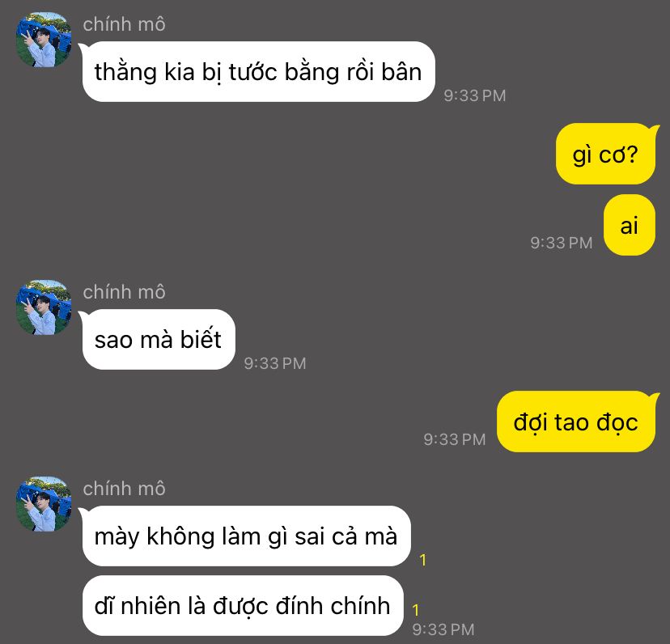Click 'chính mô' name above 'sao mà biết'
The width and height of the screenshot is (670, 644).
(x=124, y=292)
